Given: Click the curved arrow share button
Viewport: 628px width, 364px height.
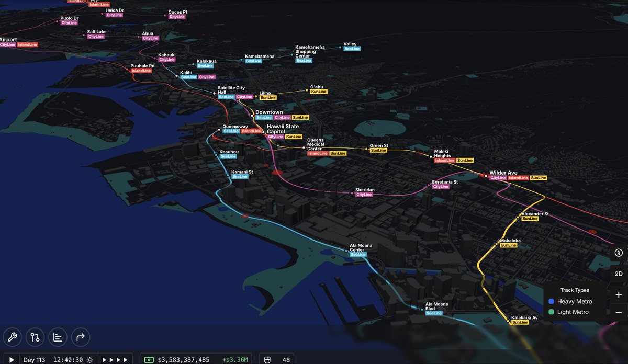Looking at the screenshot, I should tap(81, 337).
